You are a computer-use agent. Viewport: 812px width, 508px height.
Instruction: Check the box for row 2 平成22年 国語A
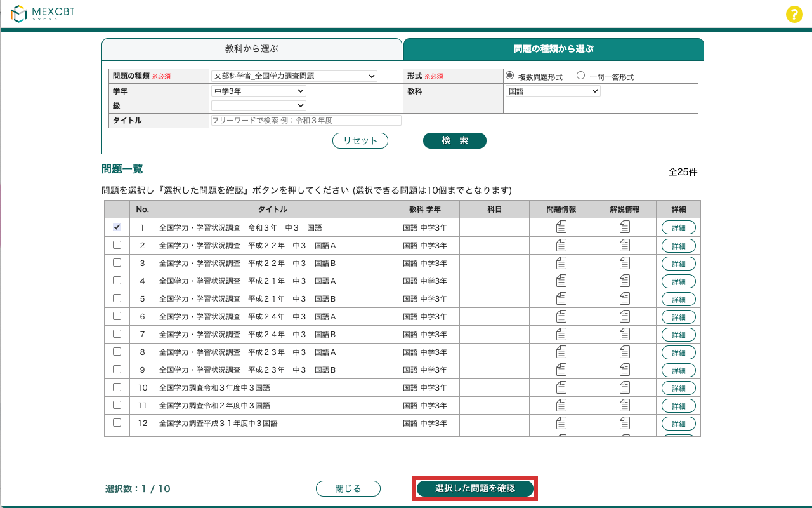pyautogui.click(x=117, y=245)
